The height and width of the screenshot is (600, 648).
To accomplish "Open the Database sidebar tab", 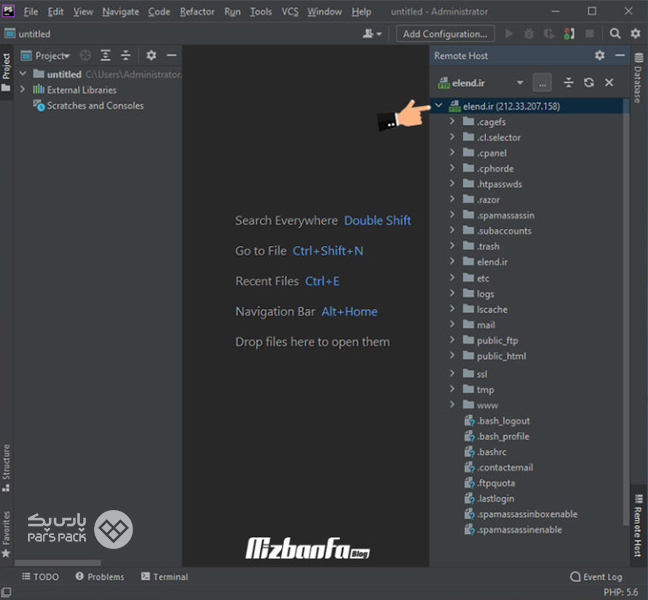I will [x=638, y=78].
